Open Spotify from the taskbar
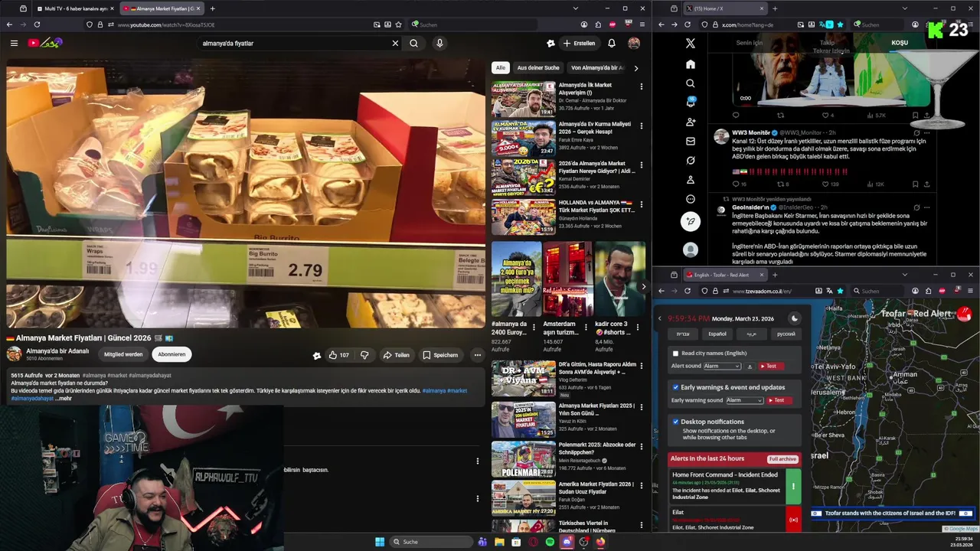Image resolution: width=980 pixels, height=551 pixels. pos(550,542)
